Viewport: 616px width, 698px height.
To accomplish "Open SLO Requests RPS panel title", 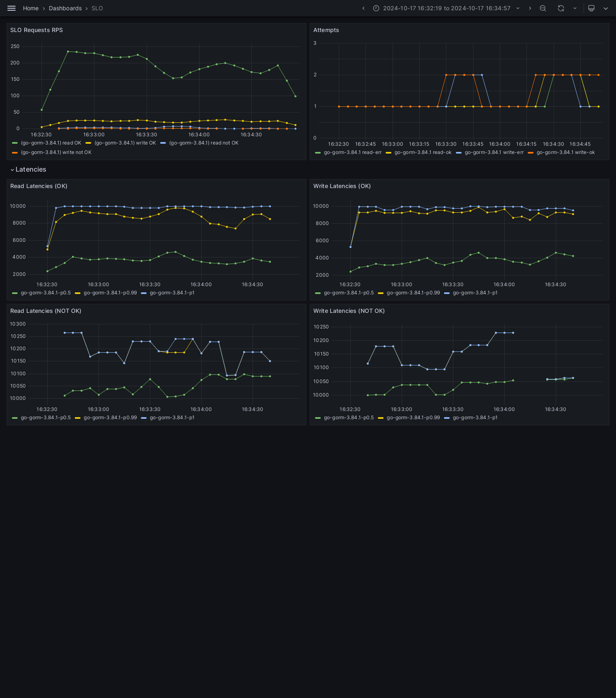I will [37, 30].
